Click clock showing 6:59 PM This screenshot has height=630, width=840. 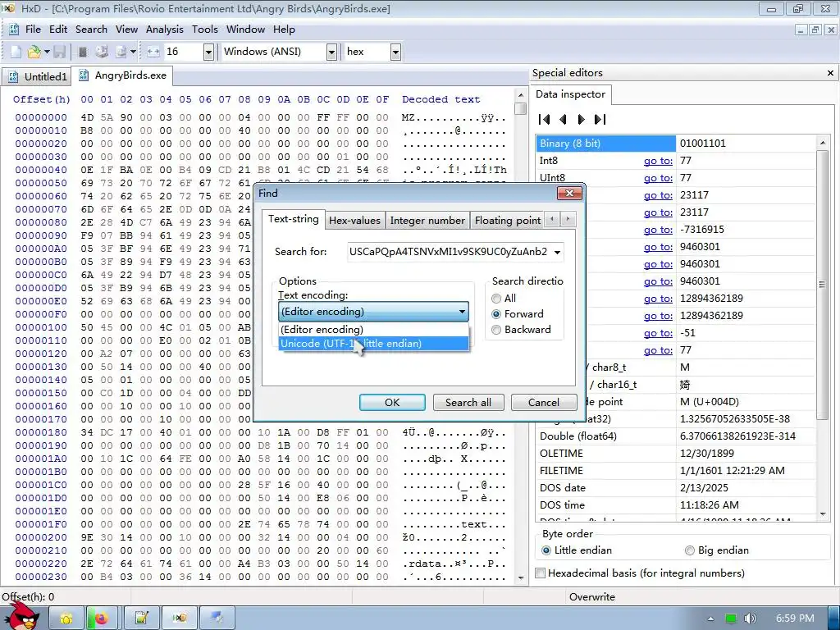795,619
